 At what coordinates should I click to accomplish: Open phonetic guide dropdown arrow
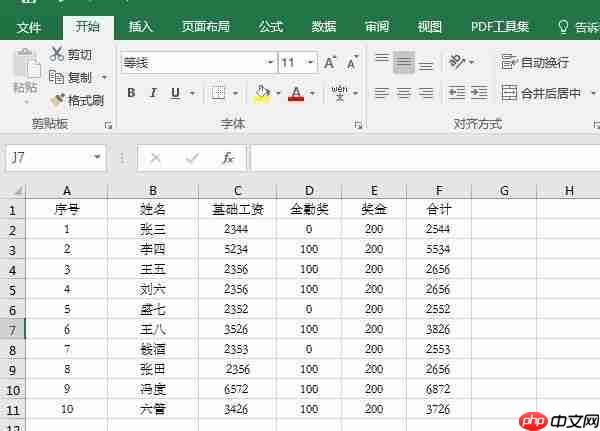(x=355, y=93)
